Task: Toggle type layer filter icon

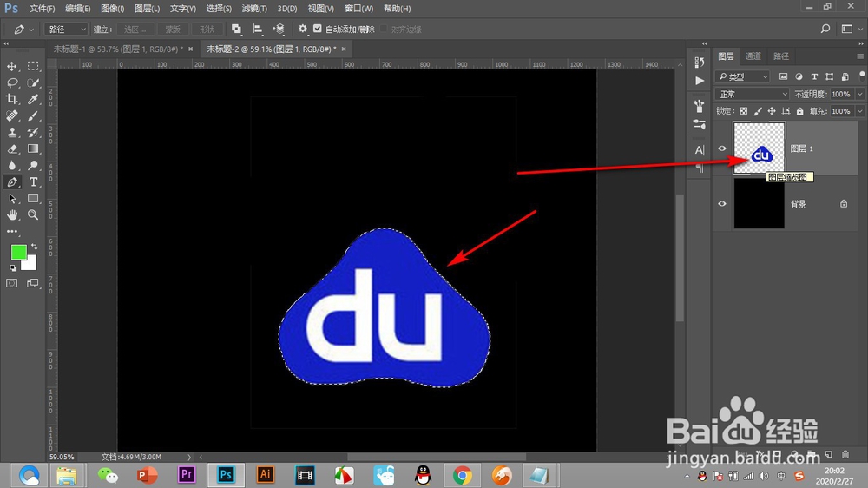Action: point(814,76)
